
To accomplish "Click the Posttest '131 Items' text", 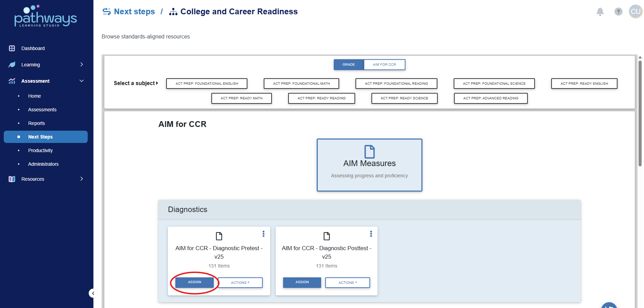I will tap(327, 266).
